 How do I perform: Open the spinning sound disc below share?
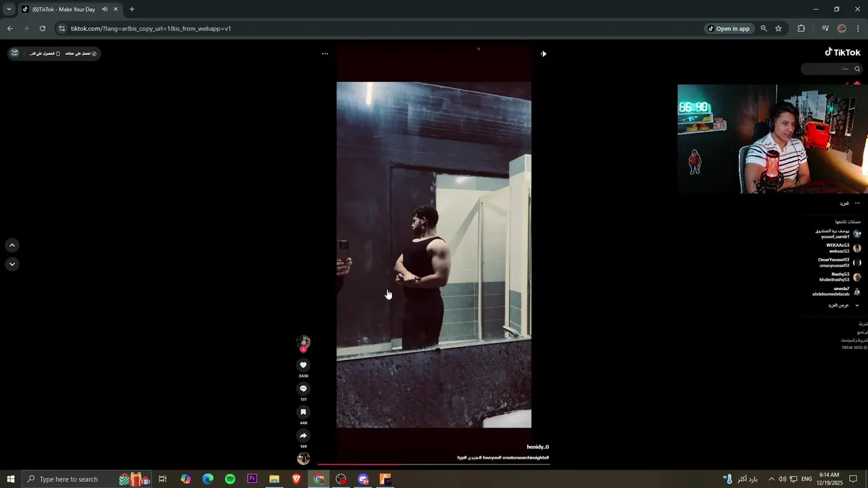[303, 459]
